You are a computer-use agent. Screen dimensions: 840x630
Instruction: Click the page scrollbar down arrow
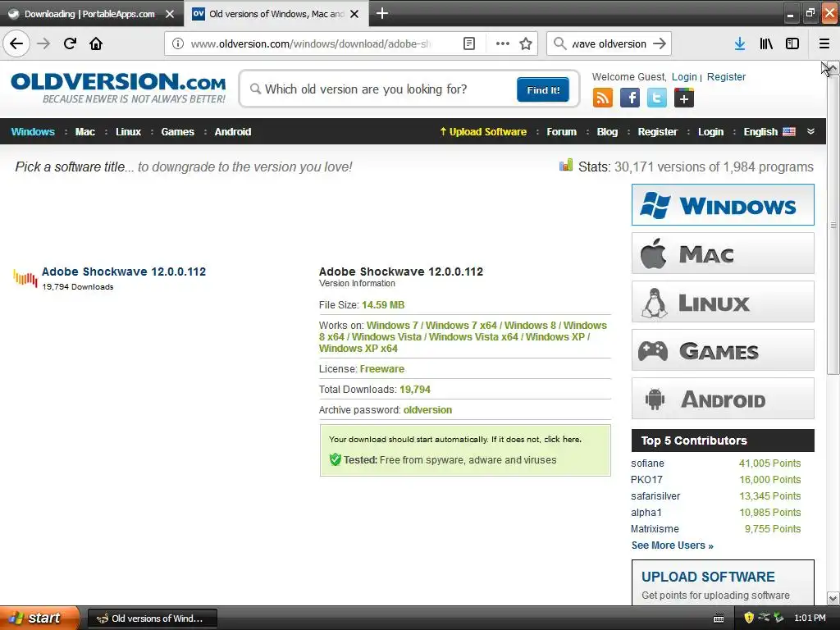pyautogui.click(x=833, y=598)
